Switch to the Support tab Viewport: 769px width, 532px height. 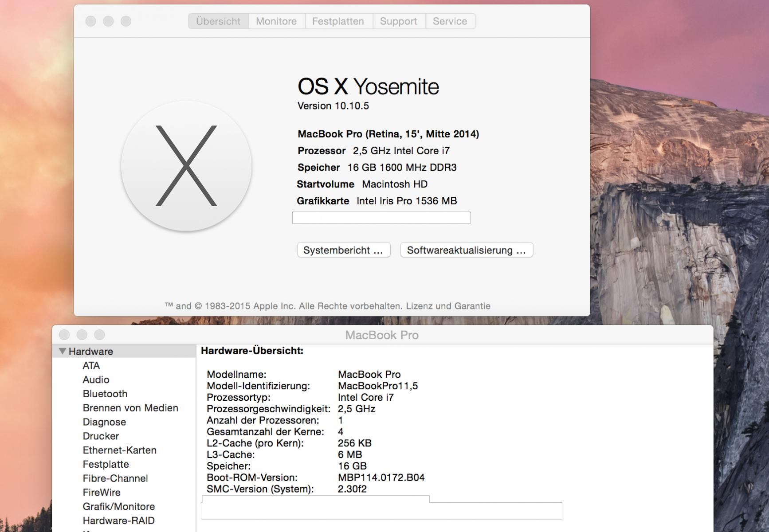point(398,21)
